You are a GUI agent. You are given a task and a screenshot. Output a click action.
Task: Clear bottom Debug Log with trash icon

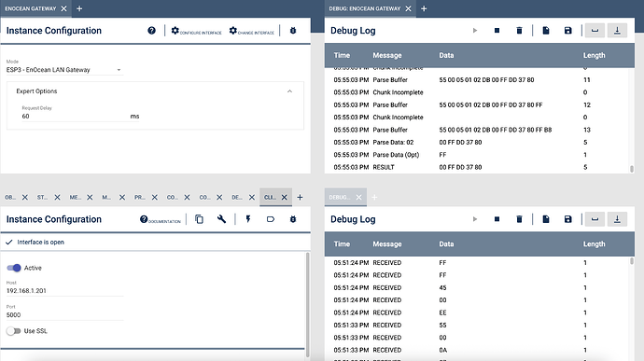tap(519, 219)
